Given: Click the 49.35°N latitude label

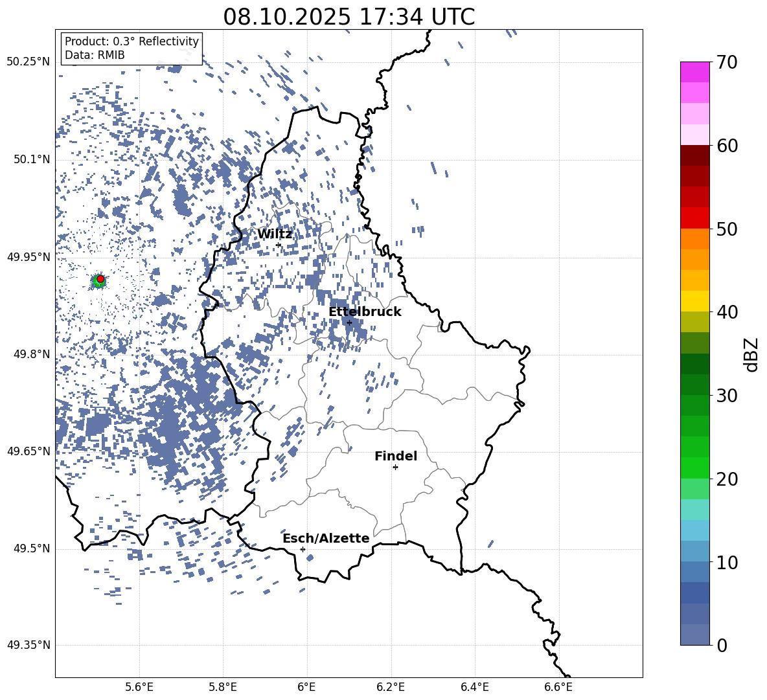Looking at the screenshot, I should [x=29, y=645].
